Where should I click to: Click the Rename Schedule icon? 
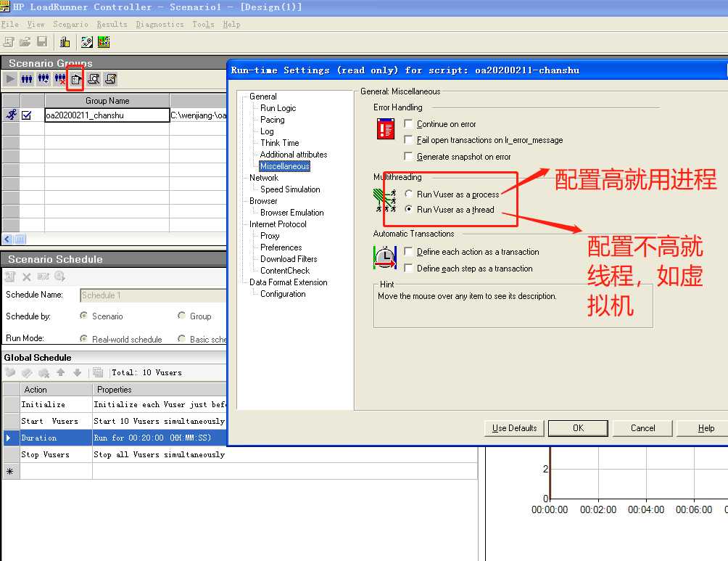coord(44,277)
